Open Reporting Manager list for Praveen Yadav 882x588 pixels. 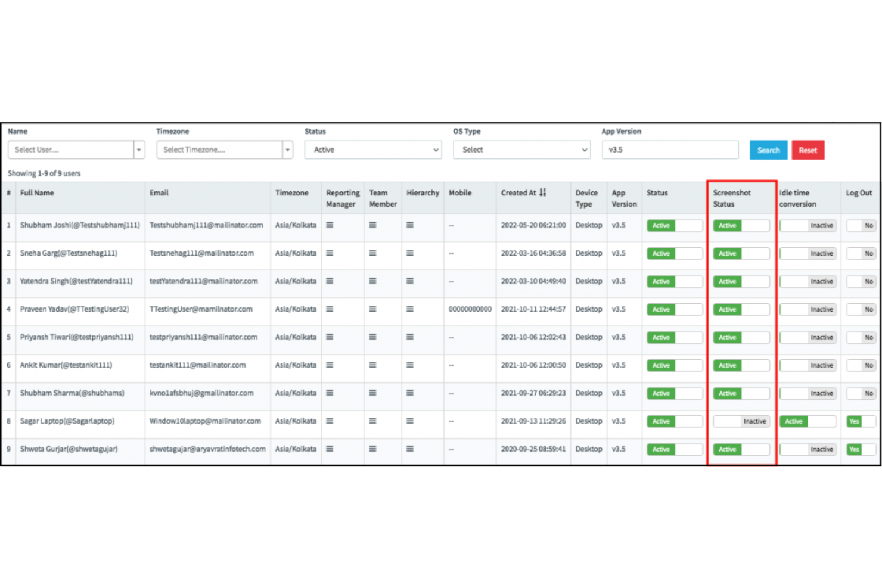(330, 309)
